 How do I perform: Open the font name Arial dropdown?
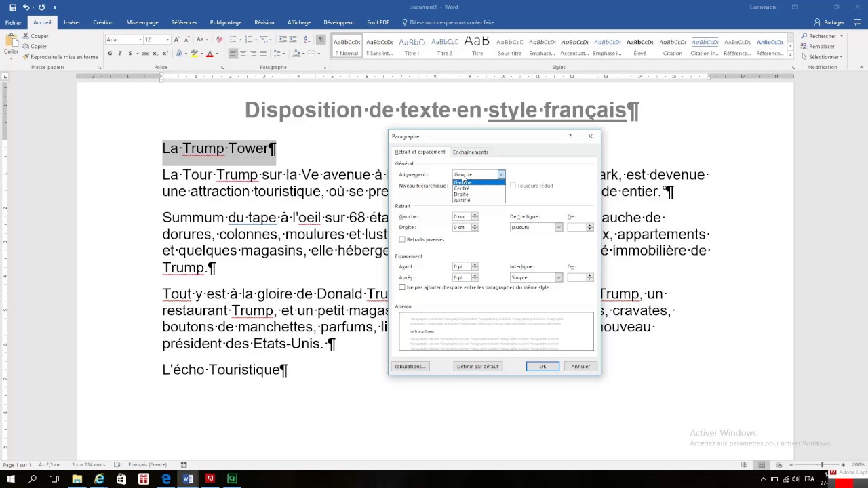click(140, 40)
